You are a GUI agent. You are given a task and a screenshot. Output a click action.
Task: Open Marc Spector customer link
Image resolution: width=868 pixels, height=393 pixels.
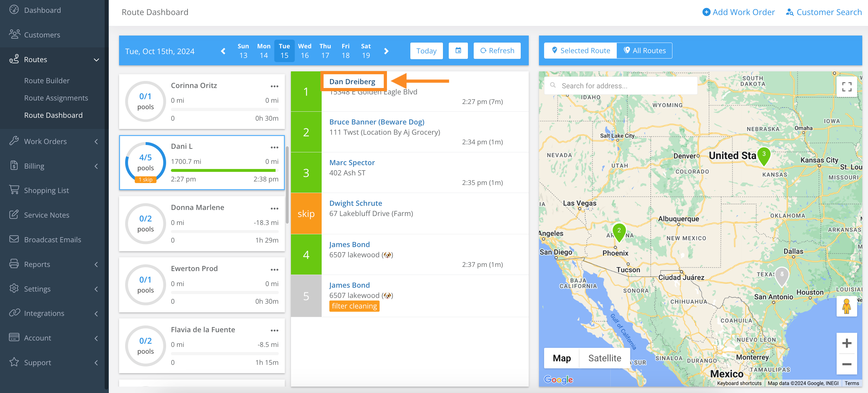click(352, 163)
